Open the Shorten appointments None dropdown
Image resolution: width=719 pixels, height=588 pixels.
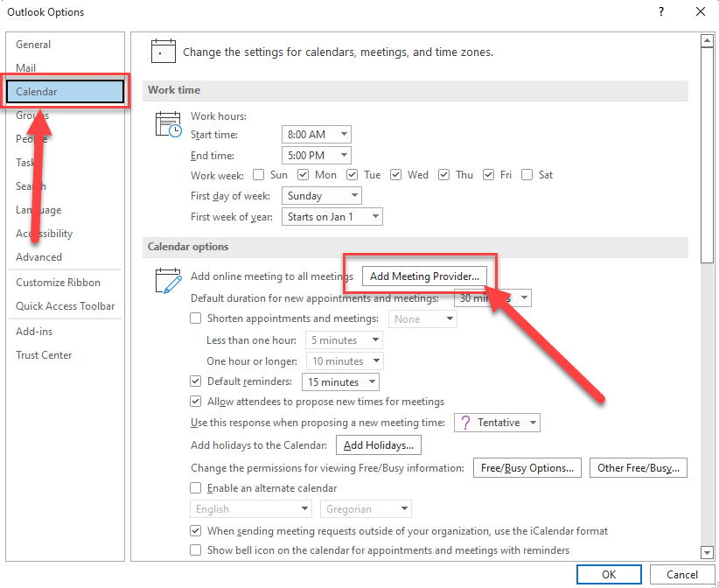tap(422, 318)
